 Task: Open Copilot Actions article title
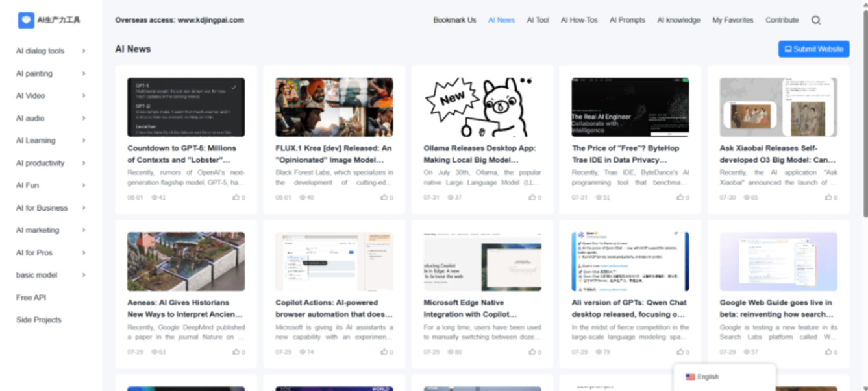(334, 309)
